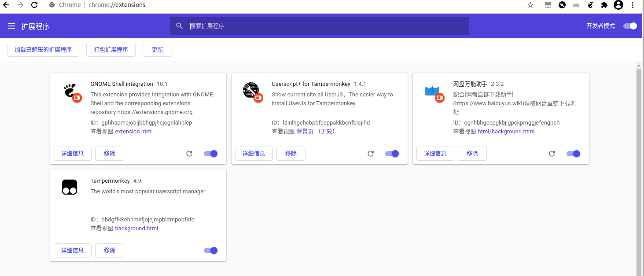Viewport: 644px width, 276px height.
Task: Click the 'GNOME Shell integration' name text
Action: pyautogui.click(x=121, y=84)
